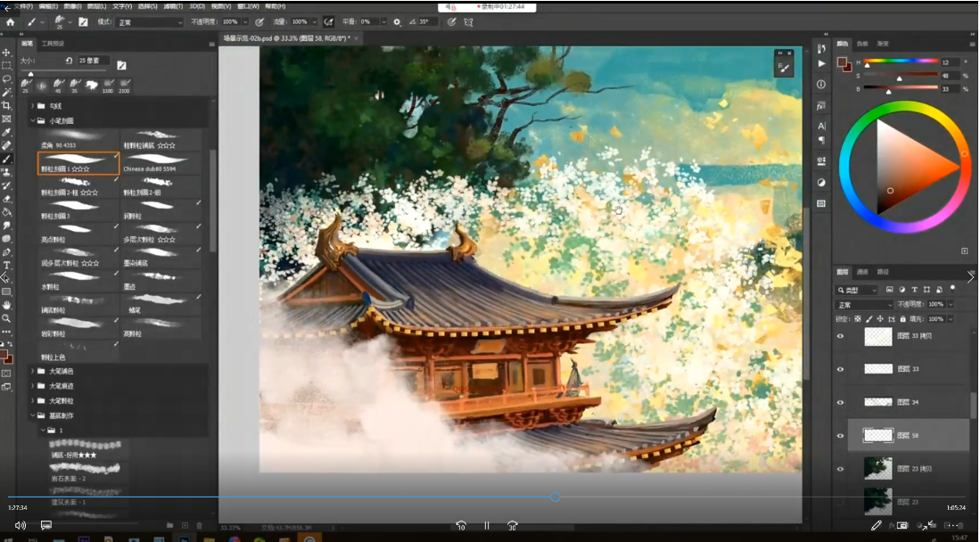Screen dimensions: 980x542
Task: Select the Eyedropper tool
Action: coord(6,133)
